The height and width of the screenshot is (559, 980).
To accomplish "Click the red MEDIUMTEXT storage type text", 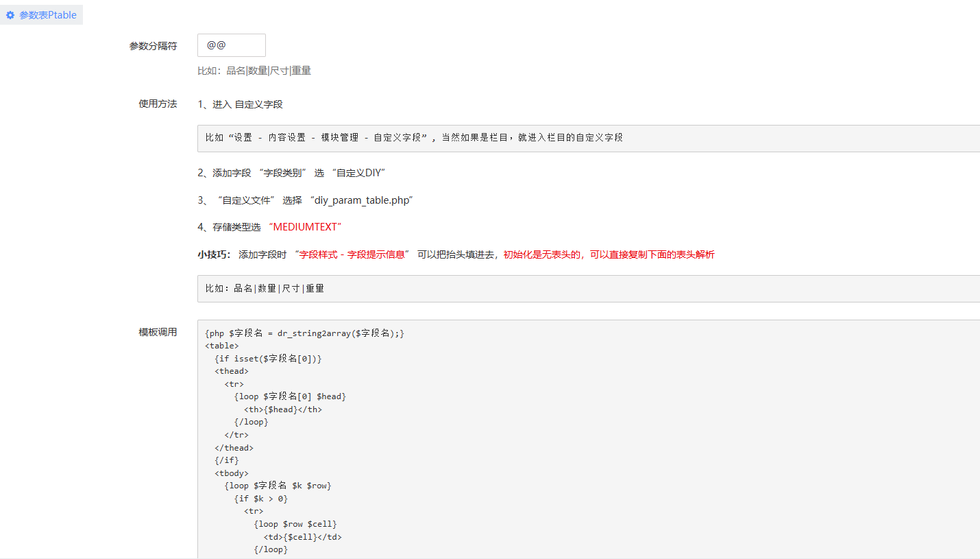I will [305, 227].
